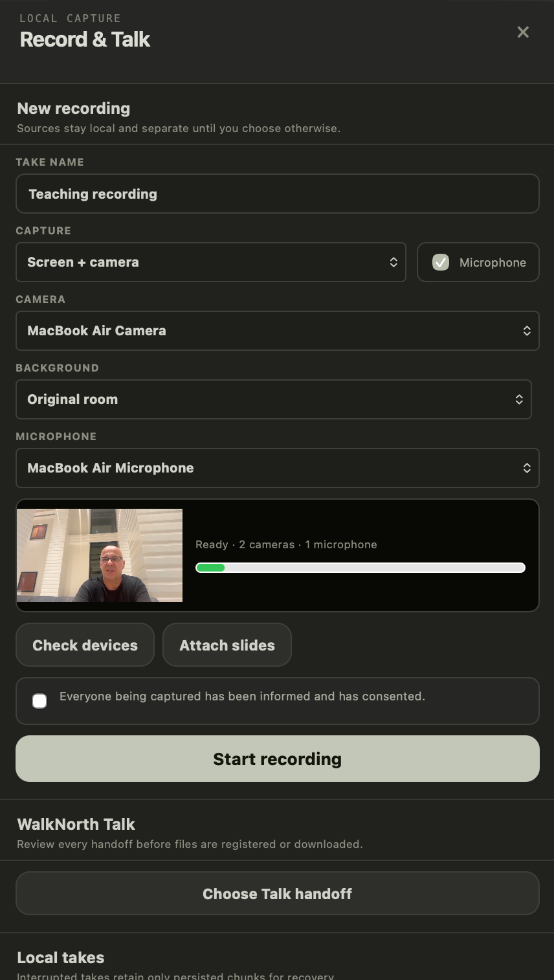Viewport: 554px width, 980px height.
Task: Click the Choose Talk handoff button
Action: [277, 893]
